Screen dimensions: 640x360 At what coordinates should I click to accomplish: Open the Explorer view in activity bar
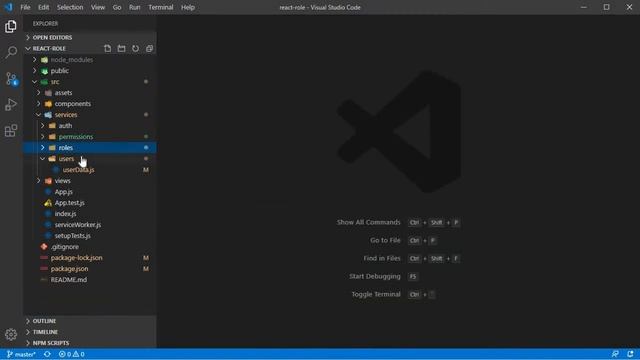(x=11, y=27)
